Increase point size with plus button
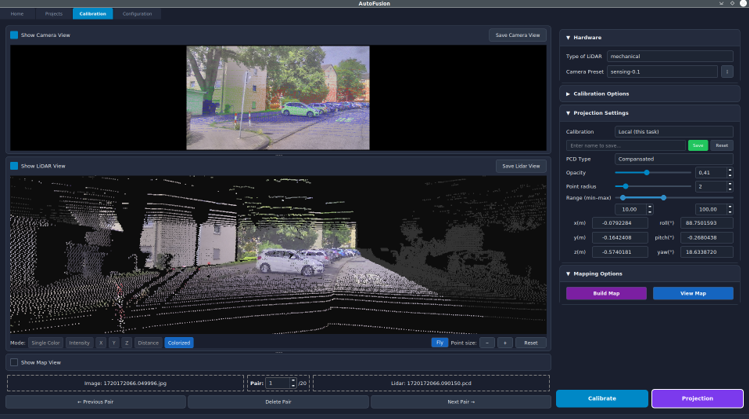The height and width of the screenshot is (419, 749). [x=505, y=343]
